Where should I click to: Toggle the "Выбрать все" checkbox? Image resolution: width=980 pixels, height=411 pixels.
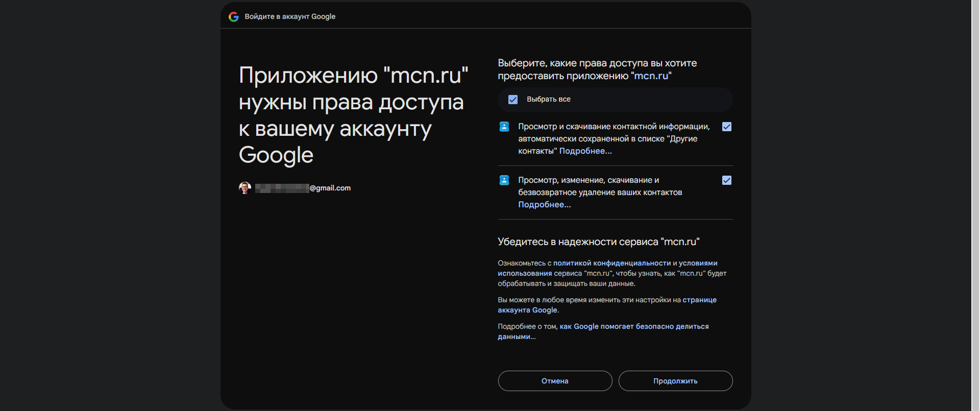point(513,100)
